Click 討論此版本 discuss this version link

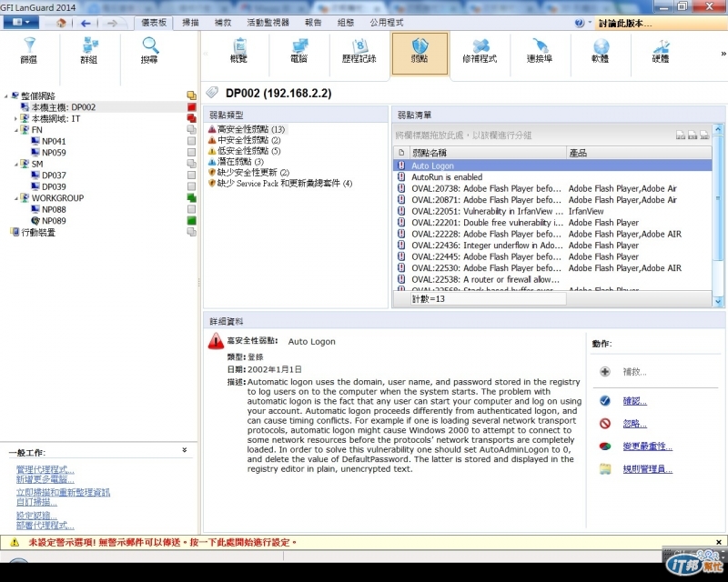coord(624,24)
